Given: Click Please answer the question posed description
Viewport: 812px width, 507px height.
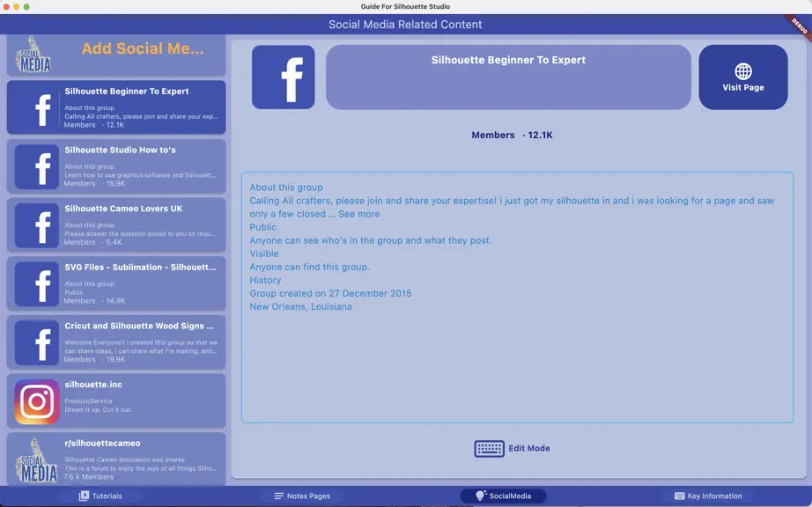Looking at the screenshot, I should (140, 234).
